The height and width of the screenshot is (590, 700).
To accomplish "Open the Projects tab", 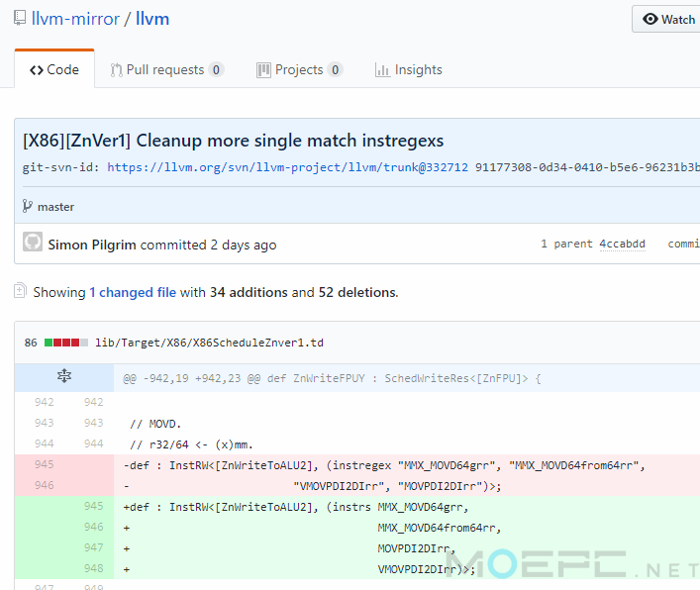I will (300, 69).
